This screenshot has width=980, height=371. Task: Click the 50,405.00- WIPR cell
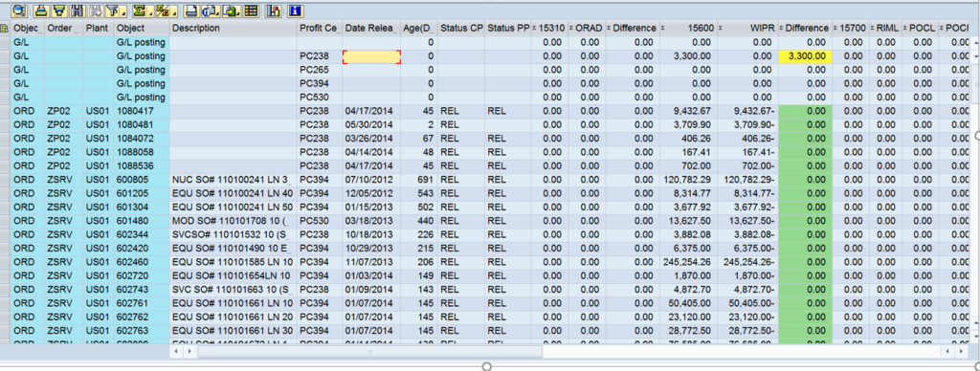click(x=748, y=303)
